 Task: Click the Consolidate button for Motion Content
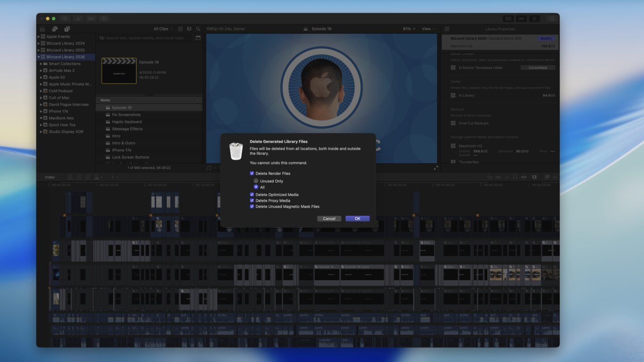click(538, 68)
